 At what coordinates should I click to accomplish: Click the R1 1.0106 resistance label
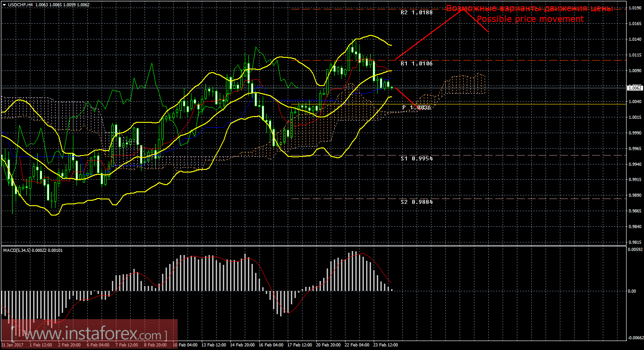(417, 64)
